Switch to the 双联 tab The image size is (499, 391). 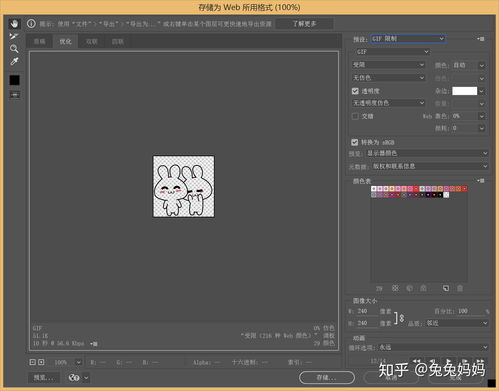(x=91, y=41)
